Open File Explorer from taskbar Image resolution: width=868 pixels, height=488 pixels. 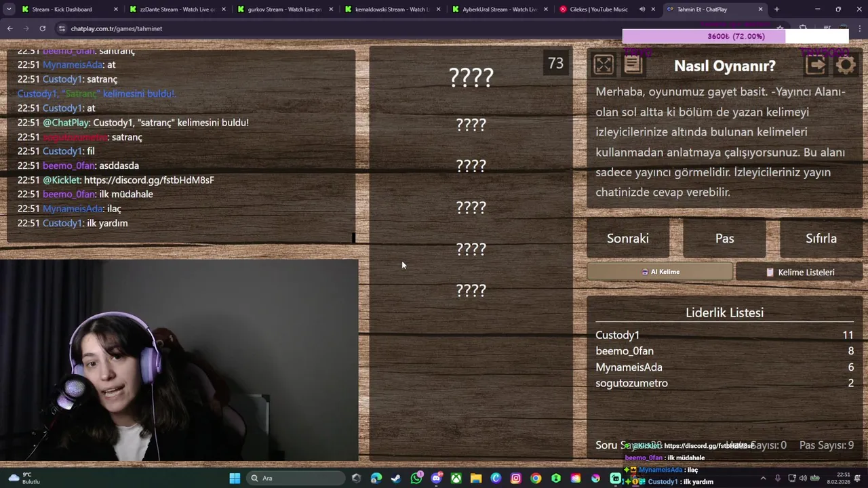click(475, 478)
